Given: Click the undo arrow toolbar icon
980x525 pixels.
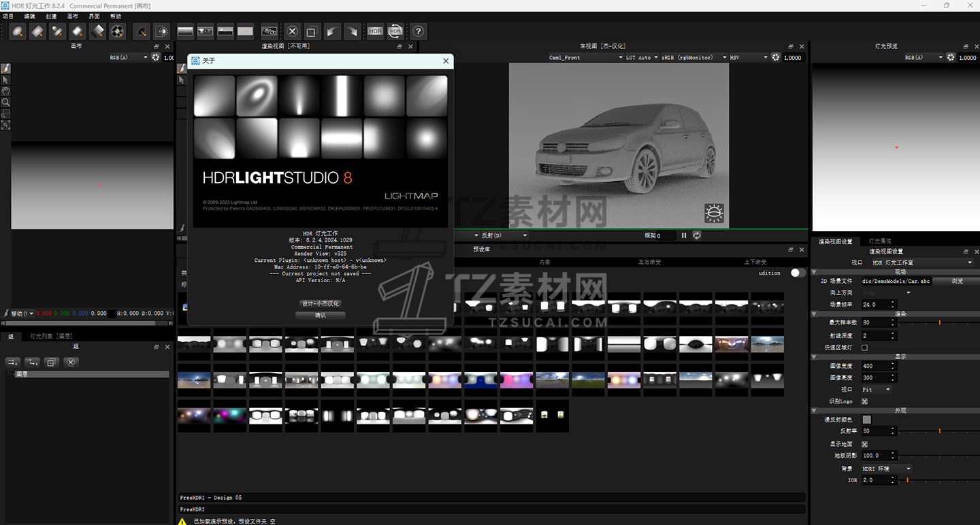Looking at the screenshot, I should pyautogui.click(x=332, y=31).
